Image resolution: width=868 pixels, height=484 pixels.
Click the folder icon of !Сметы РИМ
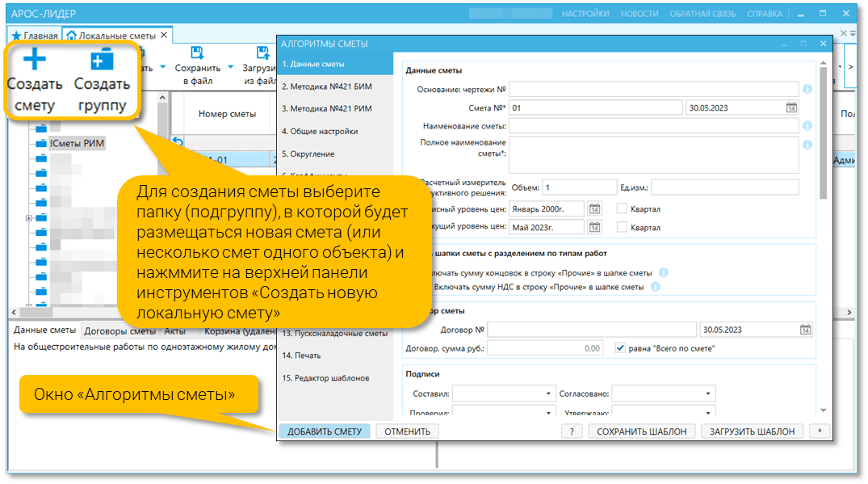pyautogui.click(x=41, y=144)
